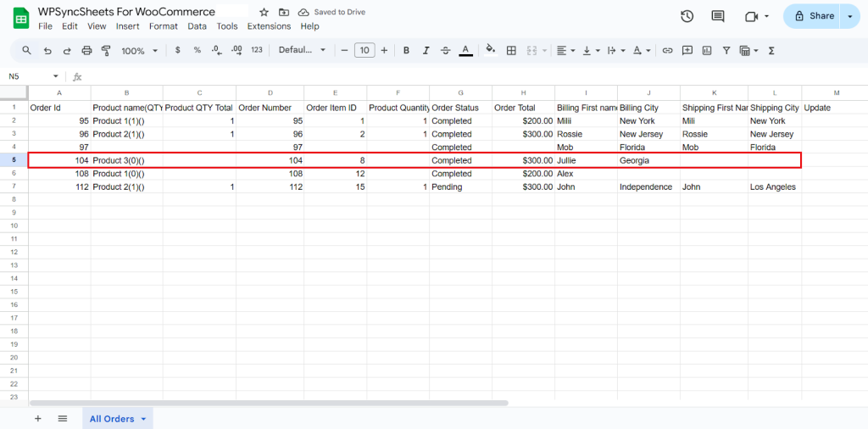Print the spreadsheet
The height and width of the screenshot is (429, 868).
click(87, 50)
